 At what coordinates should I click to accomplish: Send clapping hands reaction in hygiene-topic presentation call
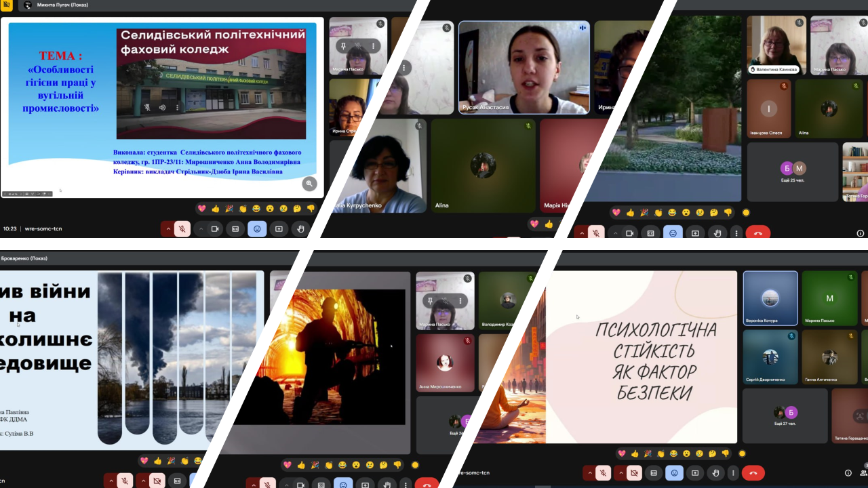click(x=242, y=208)
